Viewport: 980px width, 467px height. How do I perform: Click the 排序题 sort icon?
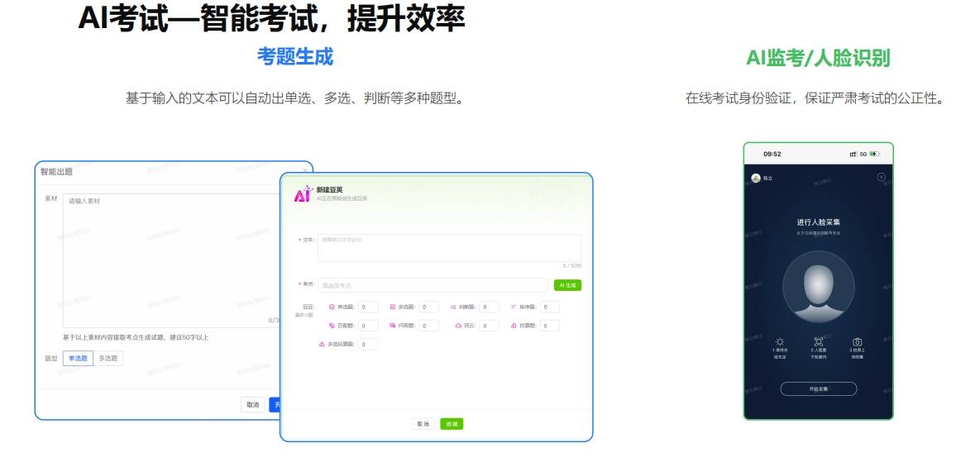click(x=514, y=307)
